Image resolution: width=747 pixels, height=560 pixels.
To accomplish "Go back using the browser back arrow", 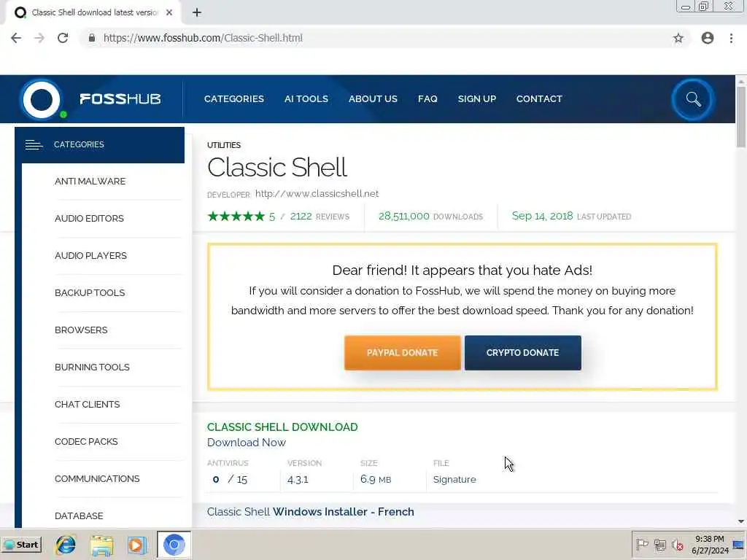I will (16, 38).
